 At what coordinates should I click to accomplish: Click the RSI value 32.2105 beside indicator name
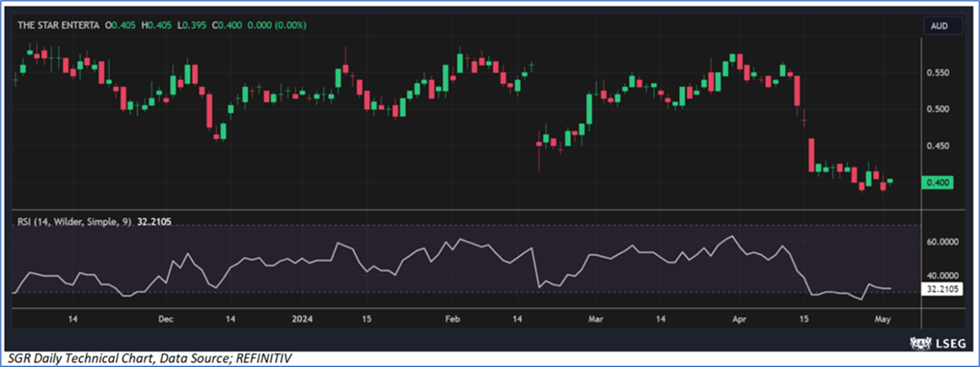[155, 221]
